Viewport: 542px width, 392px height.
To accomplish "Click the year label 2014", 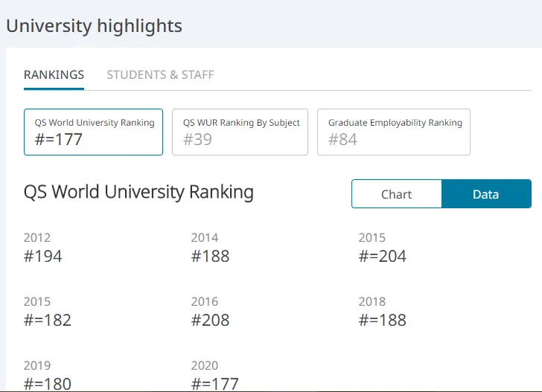I will pyautogui.click(x=205, y=237).
